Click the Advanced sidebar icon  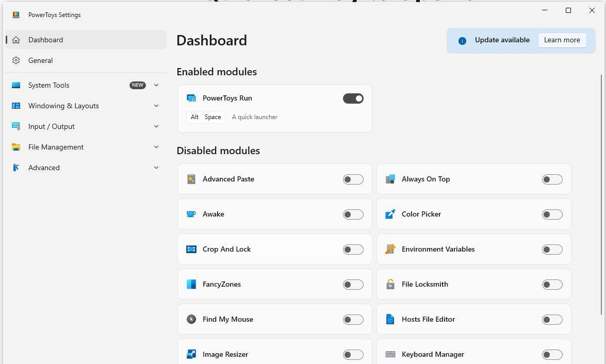(x=16, y=168)
